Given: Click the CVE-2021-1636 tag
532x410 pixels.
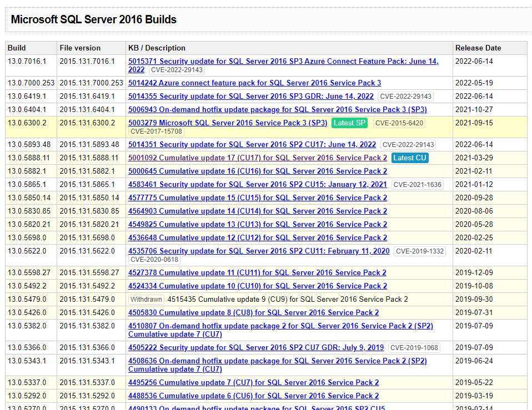Looking at the screenshot, I should (x=417, y=185).
